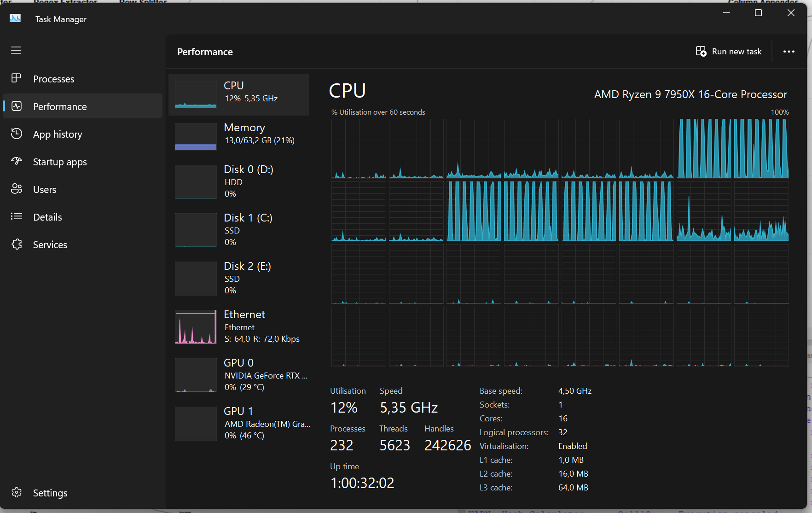
Task: Switch to Users page
Action: click(x=83, y=189)
